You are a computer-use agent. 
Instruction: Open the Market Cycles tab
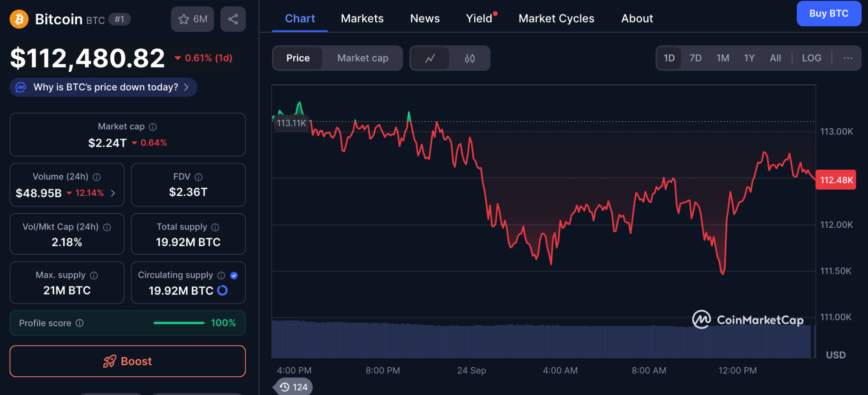tap(556, 19)
